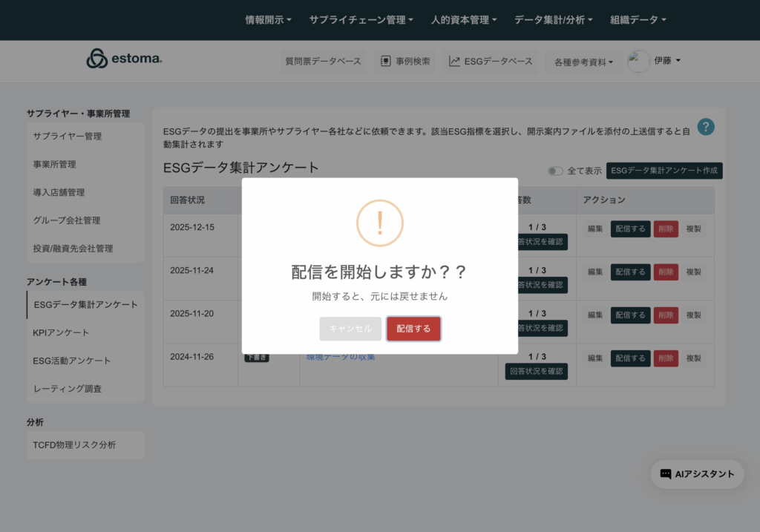
Task: Open the AIアシスタント chat bubble
Action: (x=697, y=474)
